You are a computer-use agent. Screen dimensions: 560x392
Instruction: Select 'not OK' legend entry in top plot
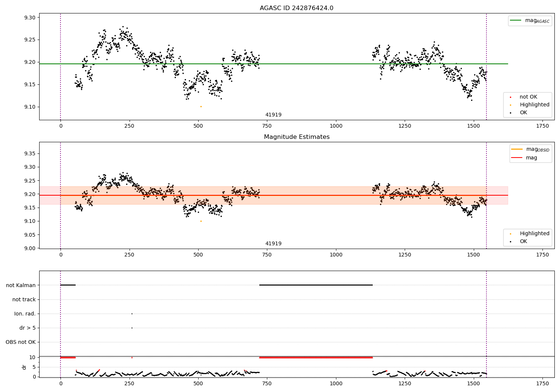(528, 97)
